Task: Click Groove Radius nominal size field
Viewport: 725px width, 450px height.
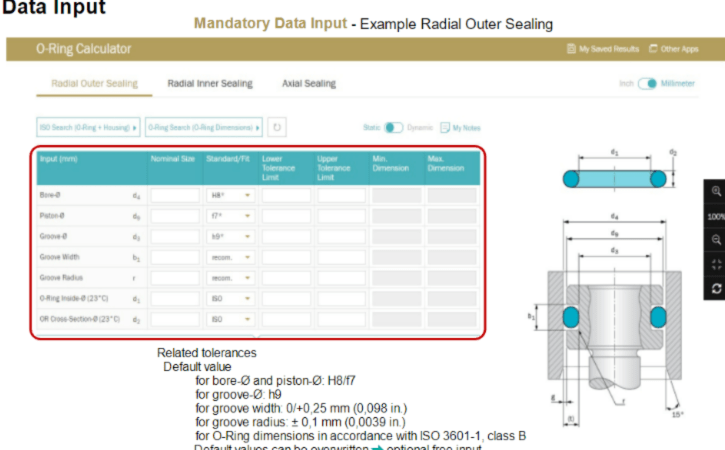Action: [175, 278]
